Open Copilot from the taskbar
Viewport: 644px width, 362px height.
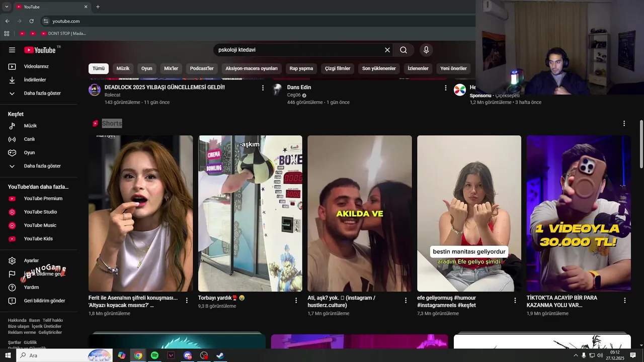(x=121, y=355)
